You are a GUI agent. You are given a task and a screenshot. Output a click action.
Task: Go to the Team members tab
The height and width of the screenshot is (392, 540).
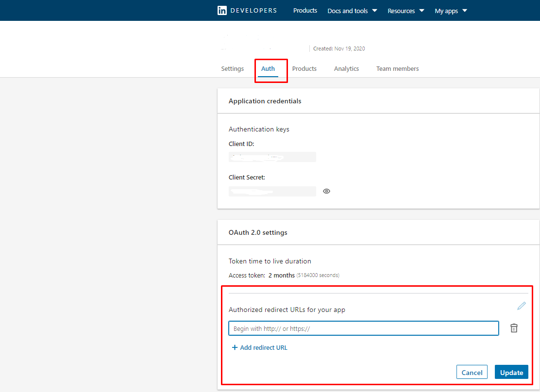[x=397, y=68]
